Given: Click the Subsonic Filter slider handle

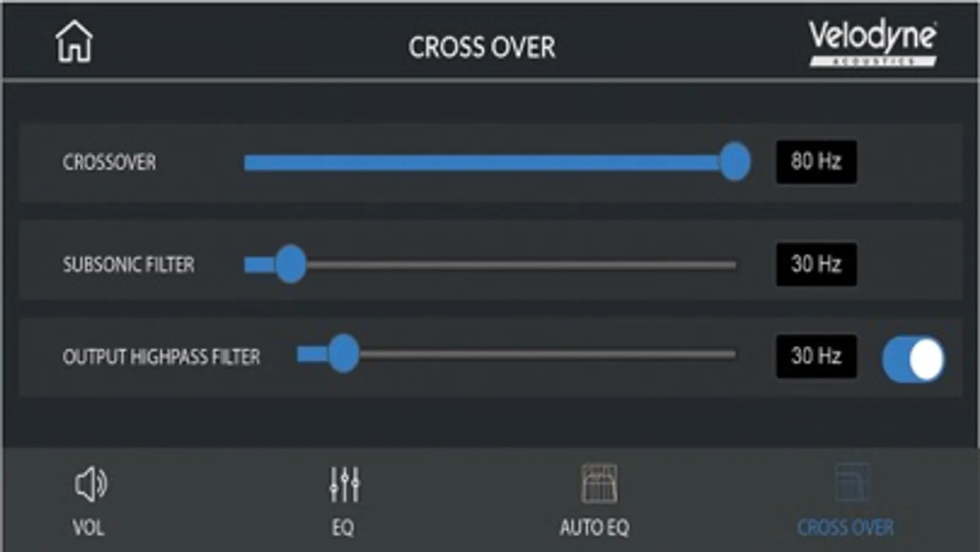Looking at the screenshot, I should pyautogui.click(x=291, y=265).
